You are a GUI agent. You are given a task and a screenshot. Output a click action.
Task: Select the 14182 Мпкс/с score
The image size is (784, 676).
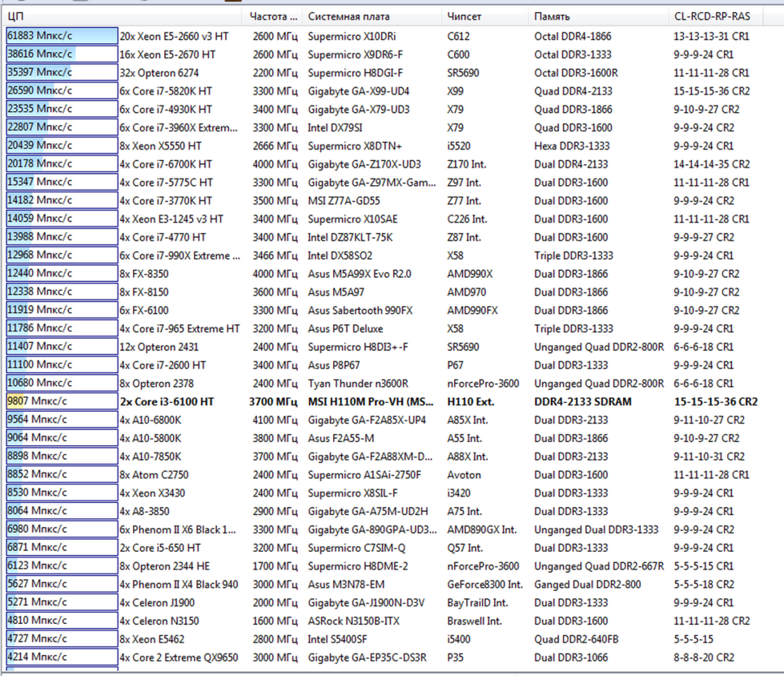click(62, 200)
